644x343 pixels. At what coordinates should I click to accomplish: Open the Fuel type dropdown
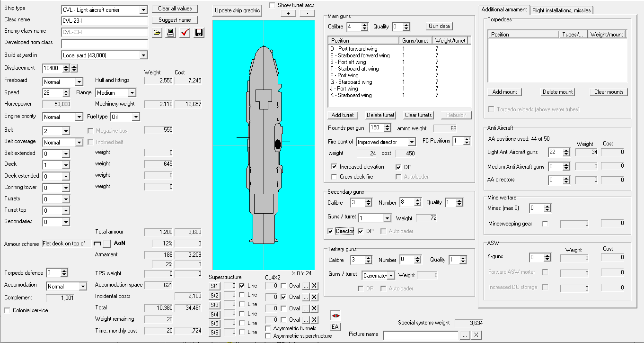(x=136, y=117)
